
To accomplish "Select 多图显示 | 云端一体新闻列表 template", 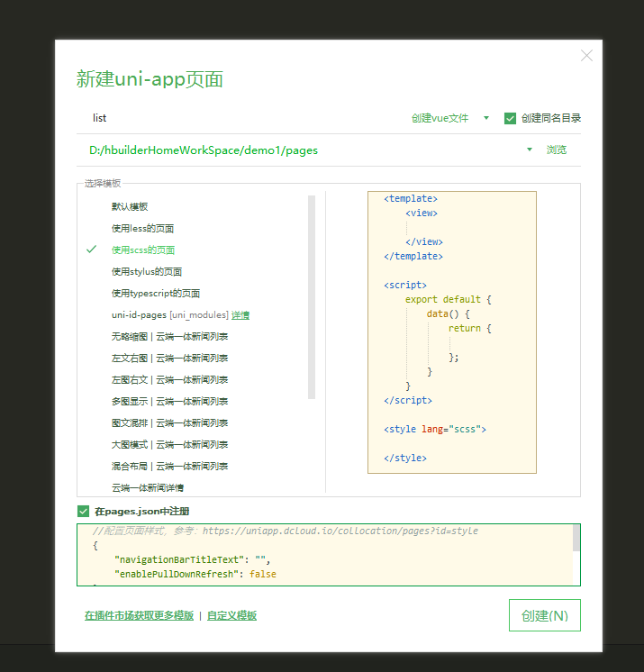I will tap(169, 401).
